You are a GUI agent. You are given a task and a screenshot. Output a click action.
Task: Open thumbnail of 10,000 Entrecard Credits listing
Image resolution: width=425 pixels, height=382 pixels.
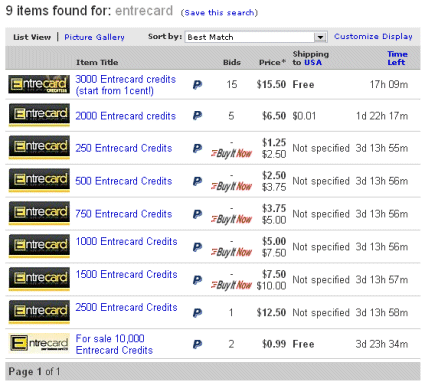[39, 343]
